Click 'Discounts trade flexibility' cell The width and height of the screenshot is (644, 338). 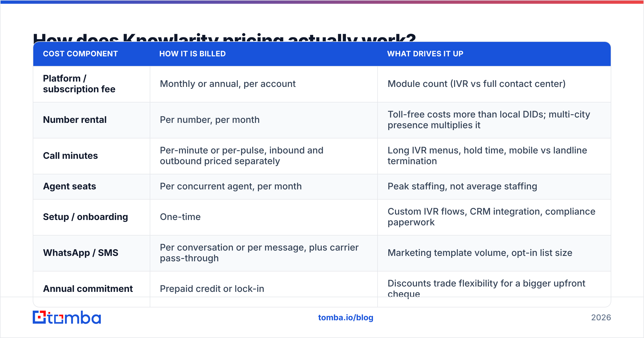tap(494, 289)
